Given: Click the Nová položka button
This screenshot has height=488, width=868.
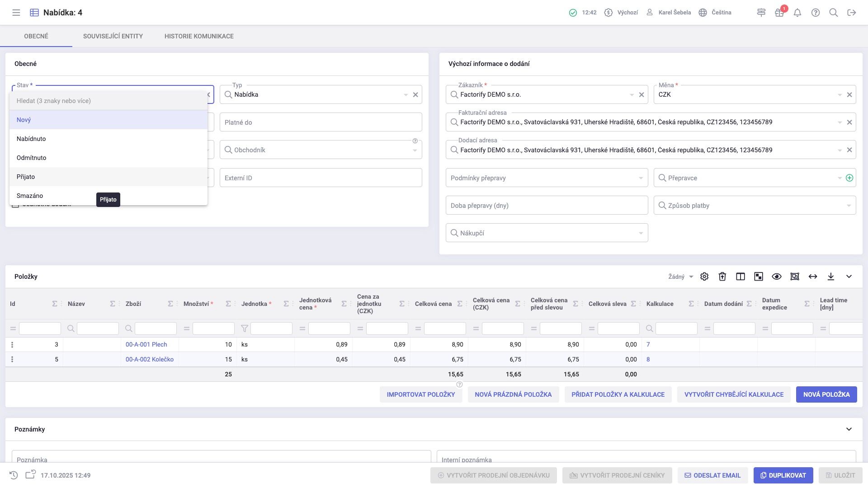Looking at the screenshot, I should coord(826,394).
